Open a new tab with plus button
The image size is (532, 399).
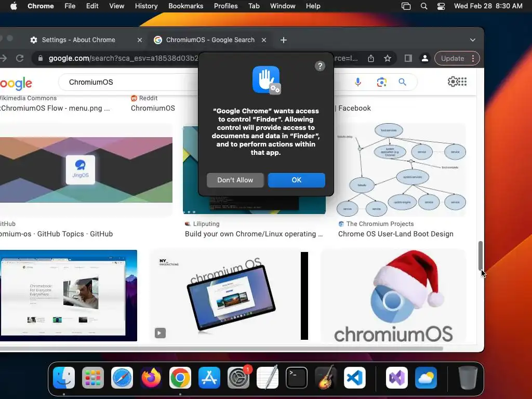(284, 40)
